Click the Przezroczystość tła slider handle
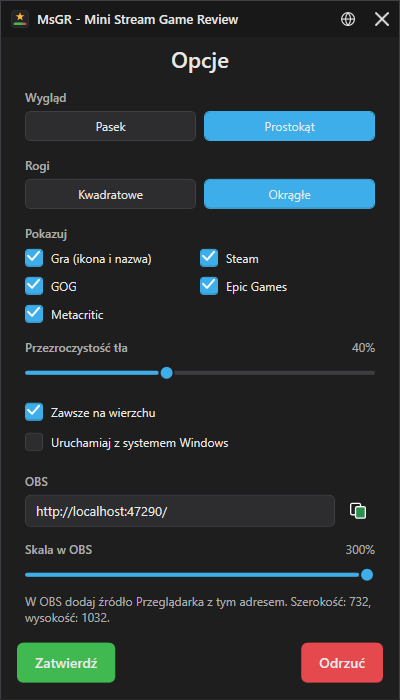This screenshot has height=700, width=400. pyautogui.click(x=167, y=373)
